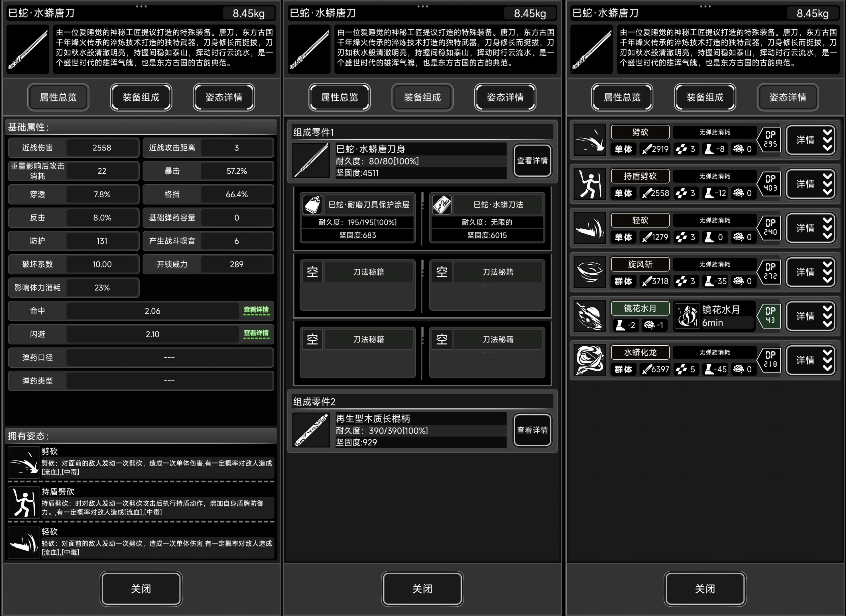Expand 详情 for the 水蟒化龙 skill
Viewport: 846px width, 616px height.
click(810, 360)
